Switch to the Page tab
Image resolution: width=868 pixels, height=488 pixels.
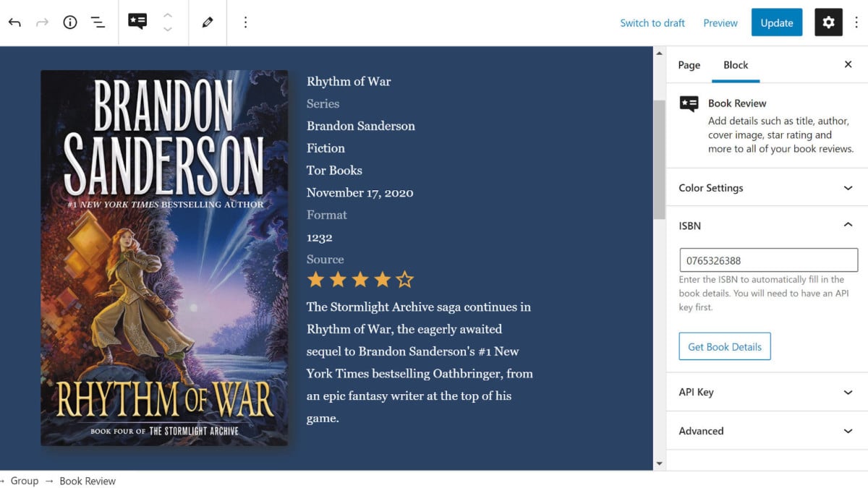[x=689, y=65]
